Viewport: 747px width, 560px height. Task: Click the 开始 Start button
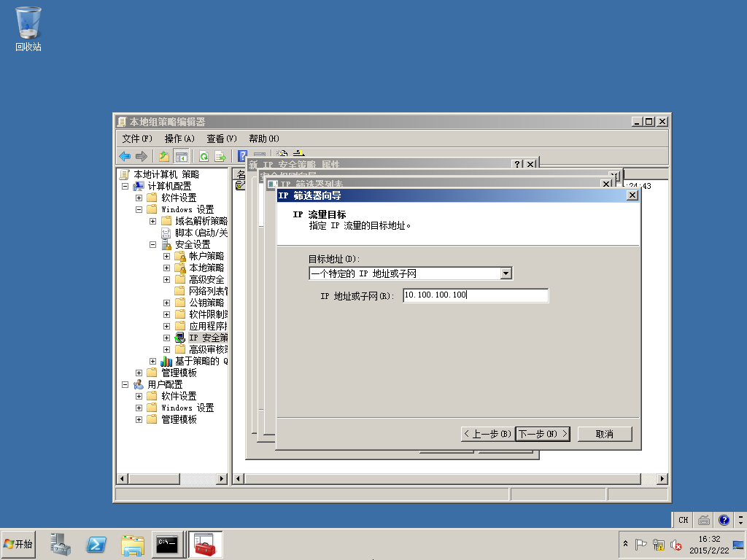click(18, 544)
